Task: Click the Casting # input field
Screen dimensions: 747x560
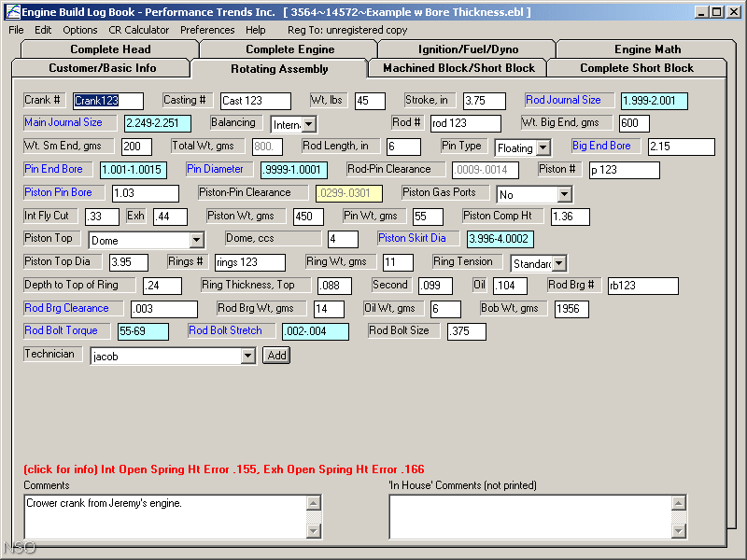Action: tap(256, 101)
